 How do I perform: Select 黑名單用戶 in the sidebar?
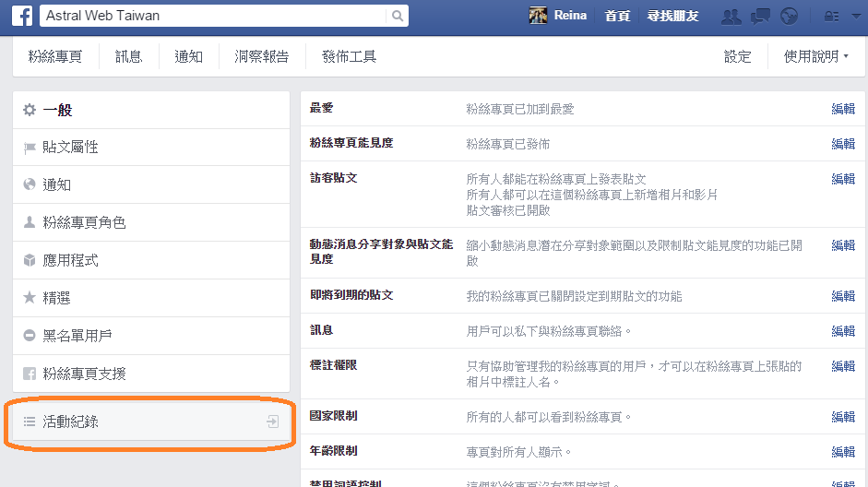pyautogui.click(x=151, y=336)
